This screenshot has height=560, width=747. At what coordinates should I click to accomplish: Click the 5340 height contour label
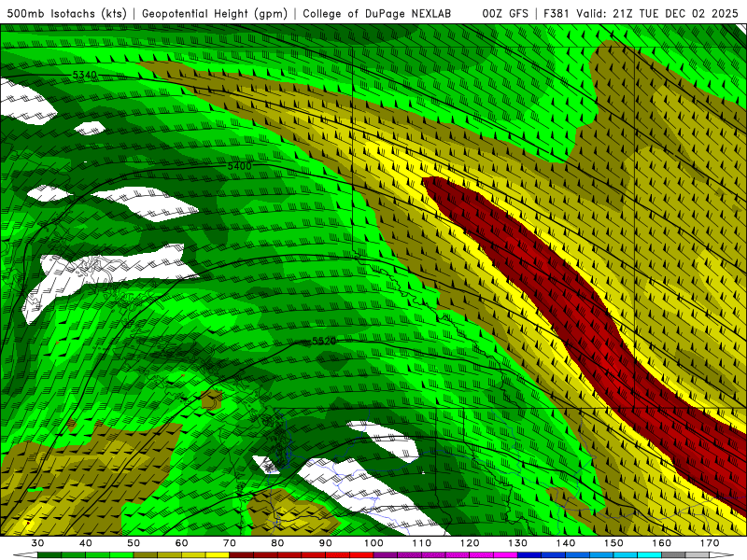(x=85, y=76)
